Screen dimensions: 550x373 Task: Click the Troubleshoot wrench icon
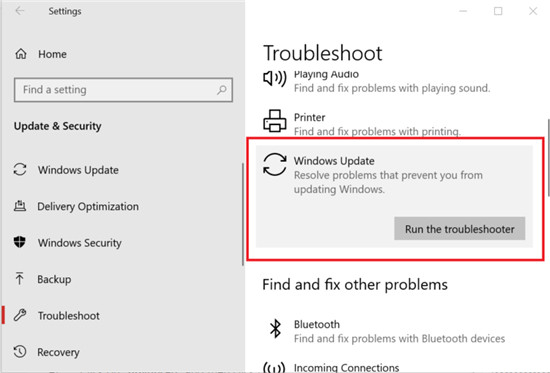(20, 315)
